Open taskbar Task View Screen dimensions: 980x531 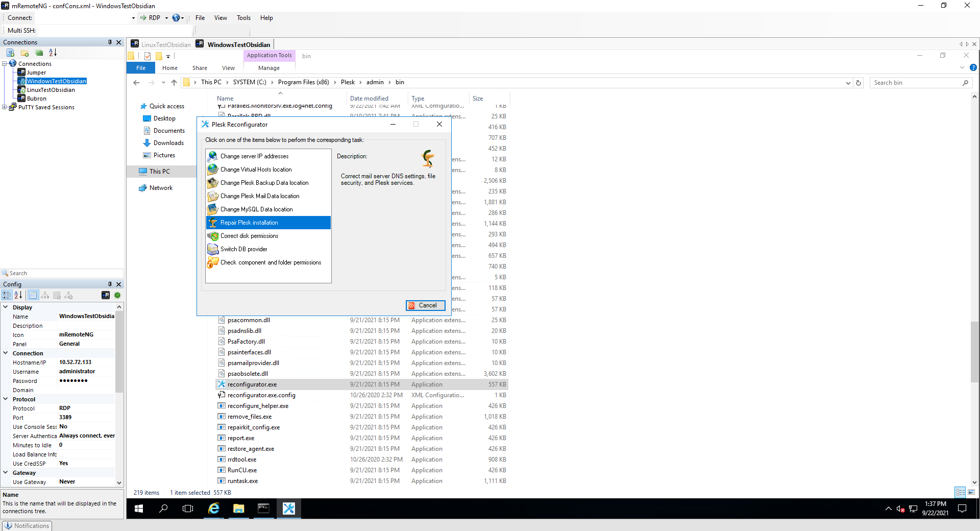[188, 509]
